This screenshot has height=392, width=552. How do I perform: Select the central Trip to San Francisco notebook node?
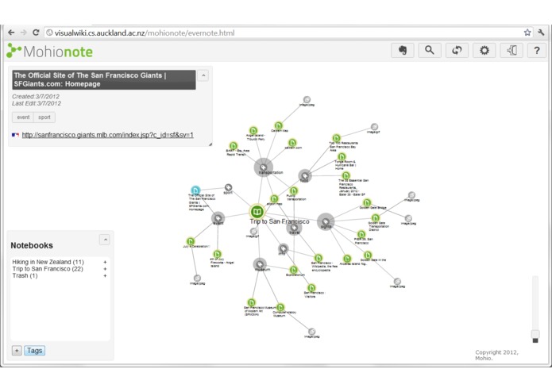point(257,212)
